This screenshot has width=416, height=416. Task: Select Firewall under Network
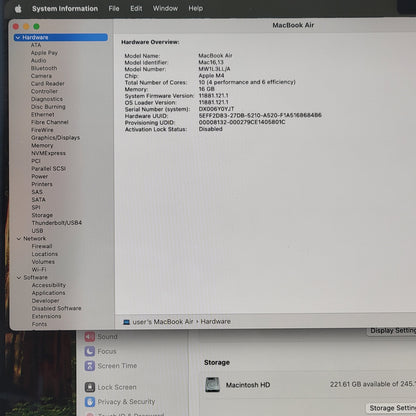point(42,246)
